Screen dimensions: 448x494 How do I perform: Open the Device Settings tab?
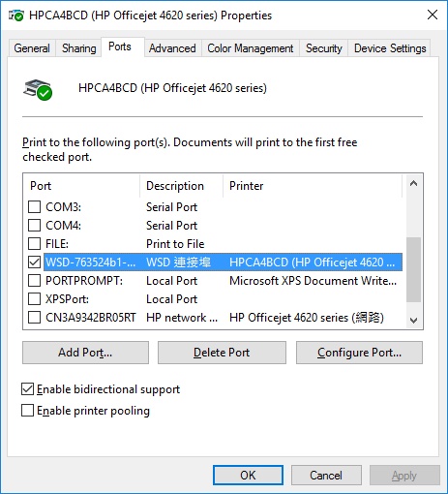tap(390, 48)
